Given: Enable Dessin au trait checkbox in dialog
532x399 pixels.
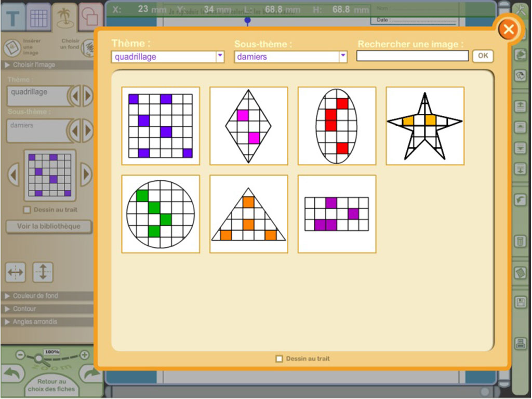Looking at the screenshot, I should coord(280,358).
